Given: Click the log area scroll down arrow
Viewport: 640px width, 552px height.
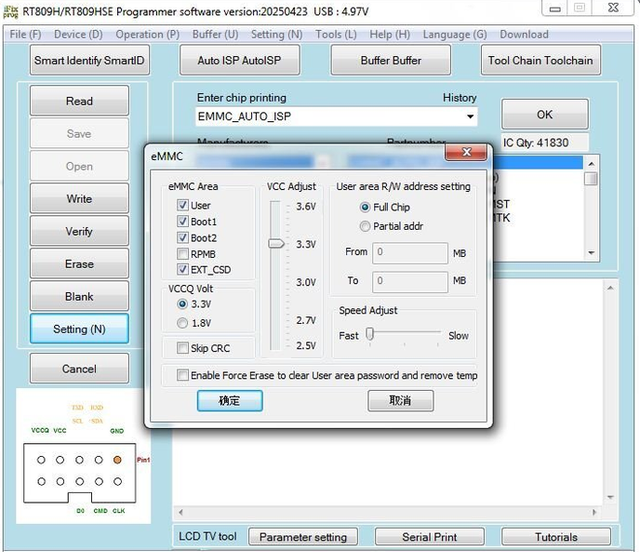Looking at the screenshot, I should tap(610, 497).
